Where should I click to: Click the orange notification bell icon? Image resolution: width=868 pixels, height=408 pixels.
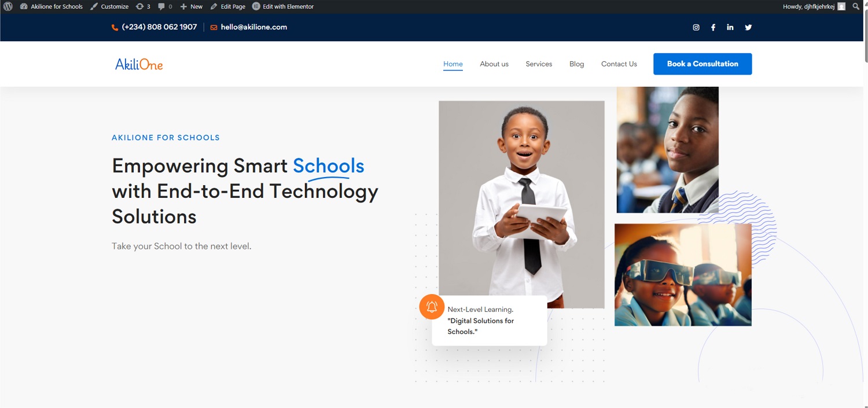pos(432,307)
